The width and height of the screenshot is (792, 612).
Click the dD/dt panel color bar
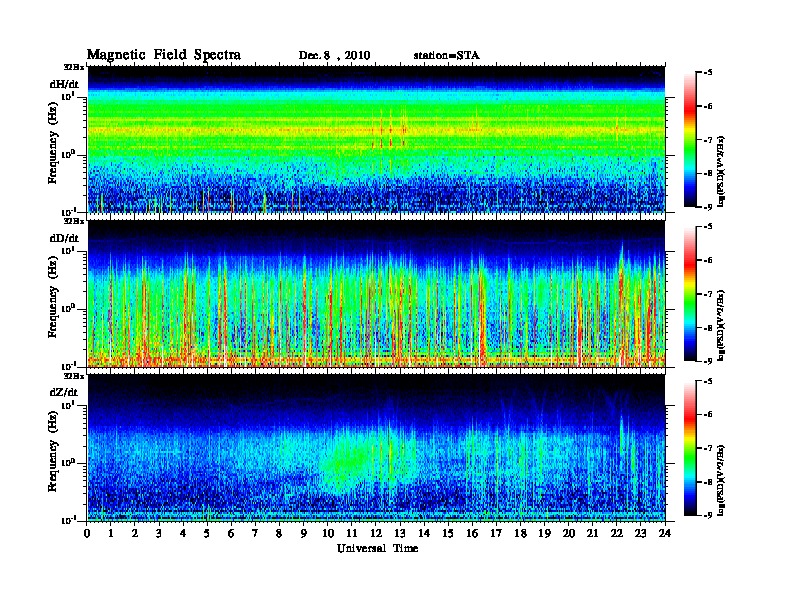pyautogui.click(x=689, y=294)
